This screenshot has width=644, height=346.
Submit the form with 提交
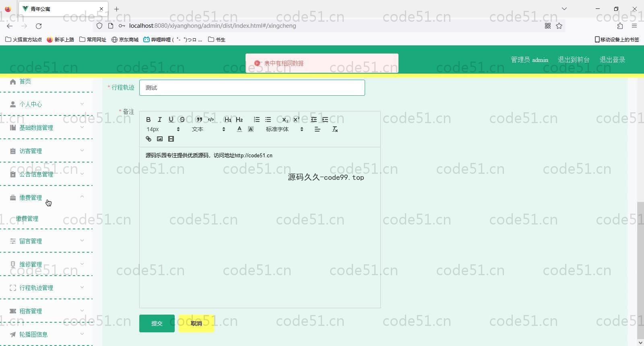click(x=157, y=323)
